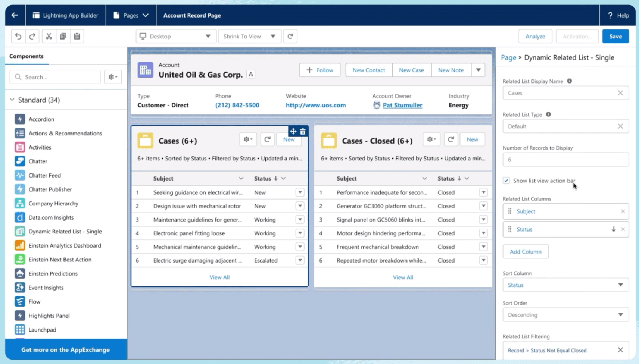Open Lightning App Builder menu
The width and height of the screenshot is (639, 364).
click(66, 15)
